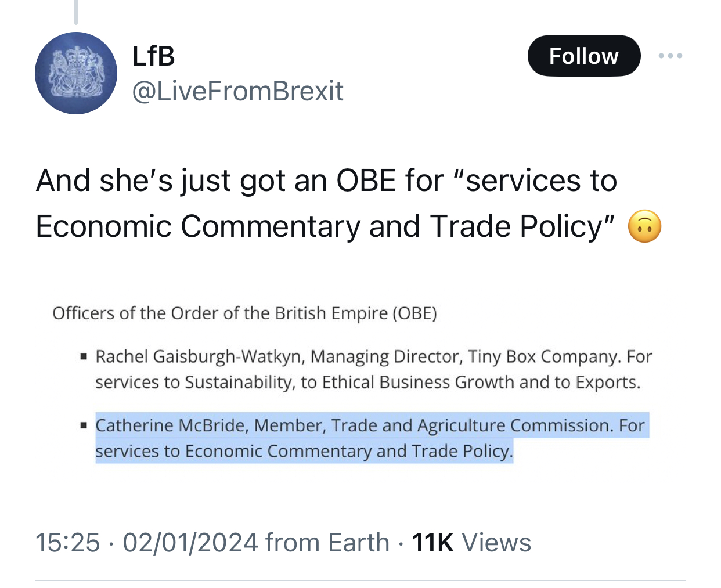Open the three-dot more options menu
This screenshot has height=588, width=721.
tap(670, 56)
